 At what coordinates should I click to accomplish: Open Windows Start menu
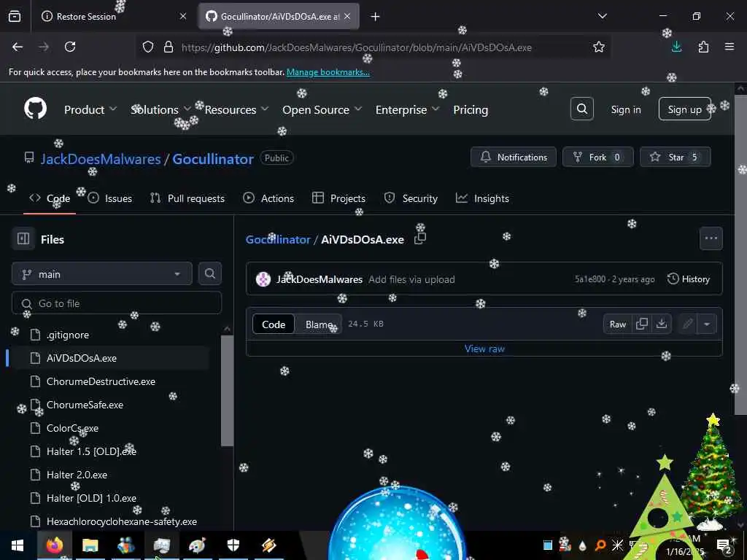(x=18, y=545)
